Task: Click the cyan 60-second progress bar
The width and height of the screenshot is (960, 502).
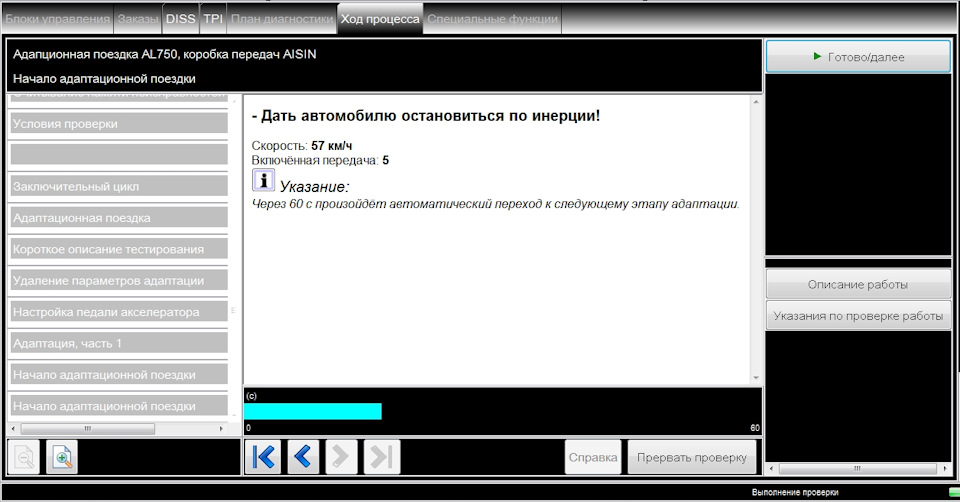Action: click(313, 411)
